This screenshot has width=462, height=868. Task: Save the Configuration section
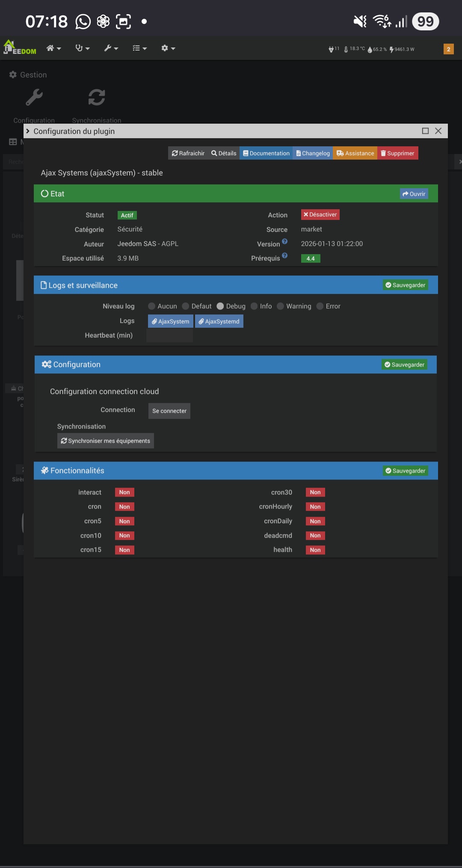(404, 364)
